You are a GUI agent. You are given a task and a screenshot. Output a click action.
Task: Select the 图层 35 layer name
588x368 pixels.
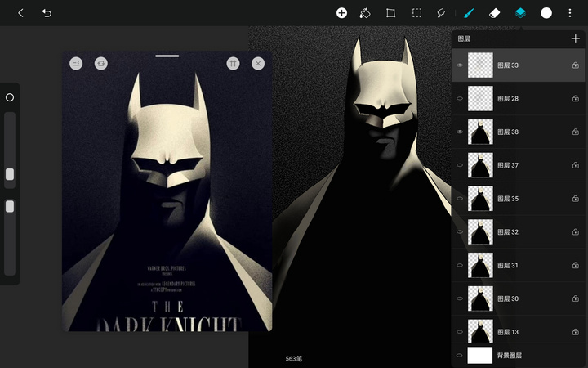pyautogui.click(x=508, y=199)
